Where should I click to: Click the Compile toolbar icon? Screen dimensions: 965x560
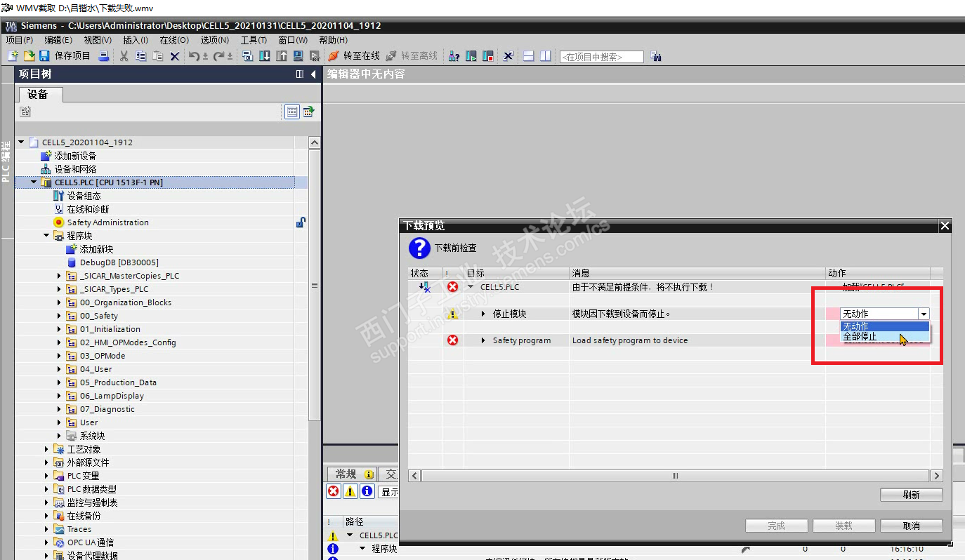248,56
